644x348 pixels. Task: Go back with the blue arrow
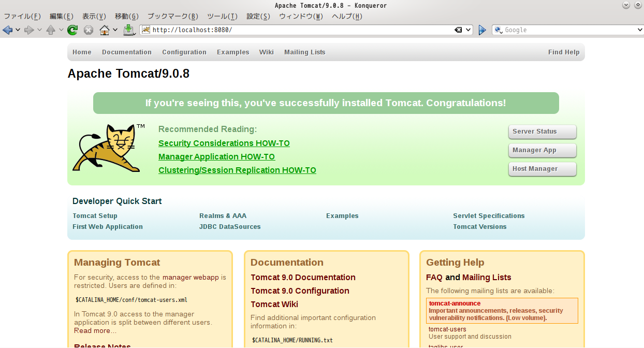7,30
